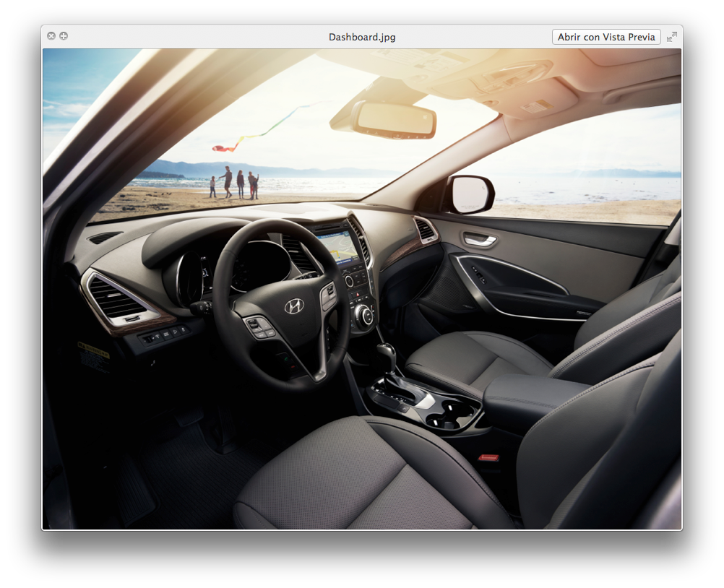Click the climate control knob on console
Viewport: 724px width, 588px height.
[x=363, y=314]
